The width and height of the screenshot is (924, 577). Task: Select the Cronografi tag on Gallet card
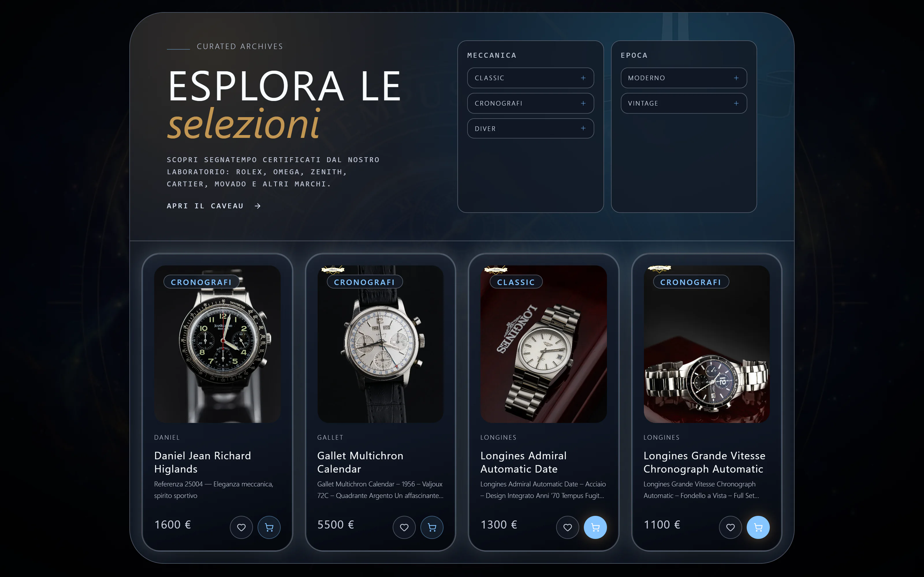tap(365, 282)
